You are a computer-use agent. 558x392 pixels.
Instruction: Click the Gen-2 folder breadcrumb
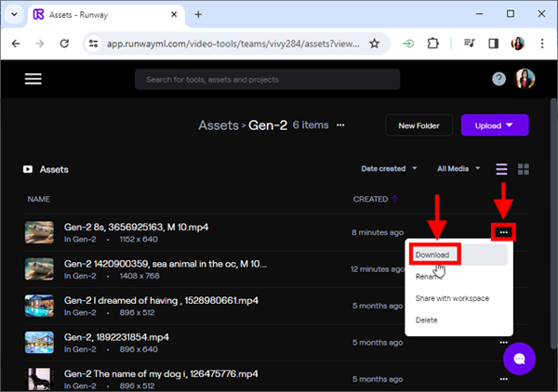(268, 125)
